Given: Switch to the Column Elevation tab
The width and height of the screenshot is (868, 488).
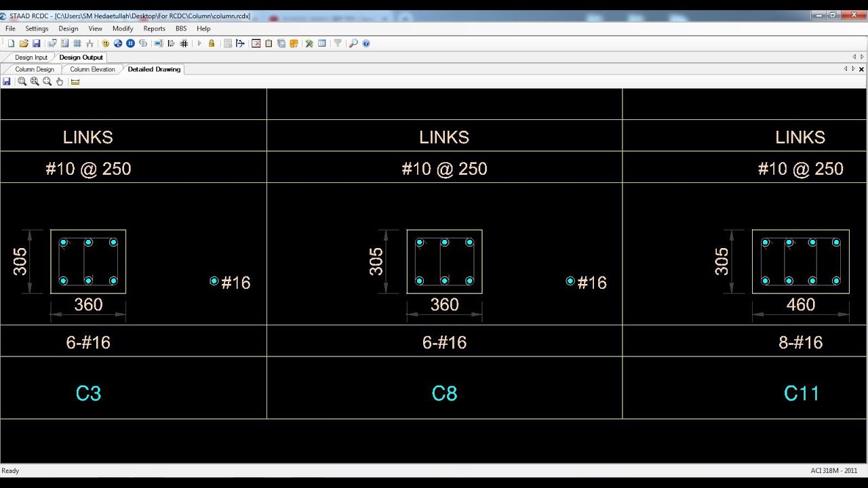Looking at the screenshot, I should 92,69.
